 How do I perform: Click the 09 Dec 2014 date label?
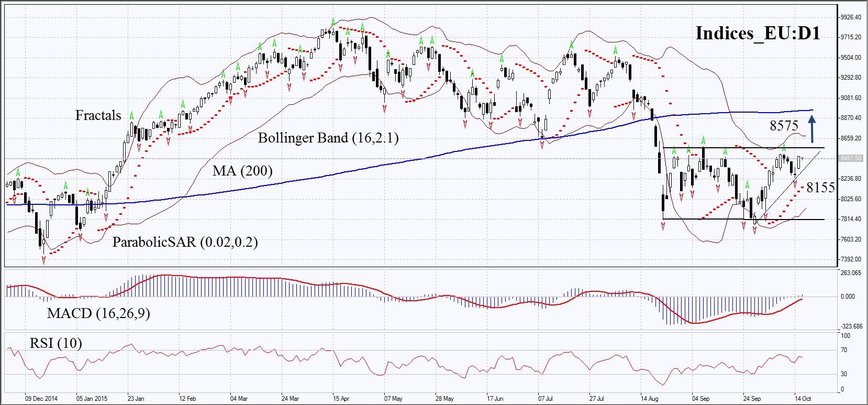[x=41, y=399]
